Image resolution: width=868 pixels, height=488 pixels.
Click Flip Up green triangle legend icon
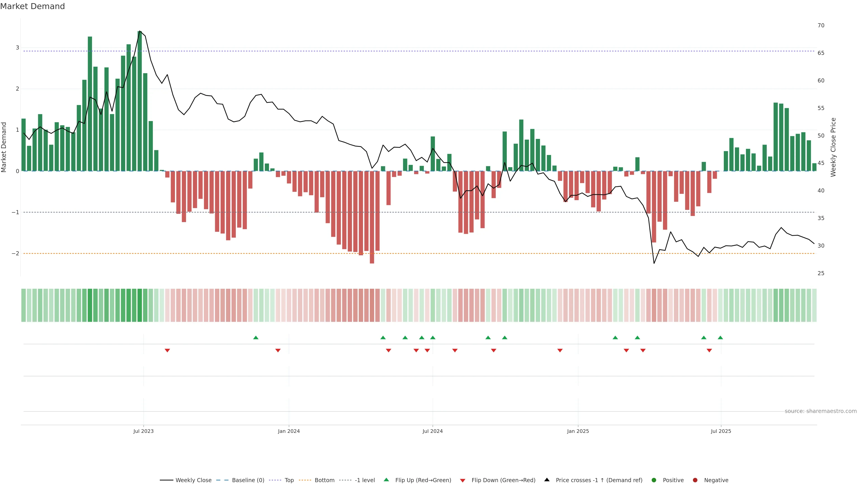[387, 480]
